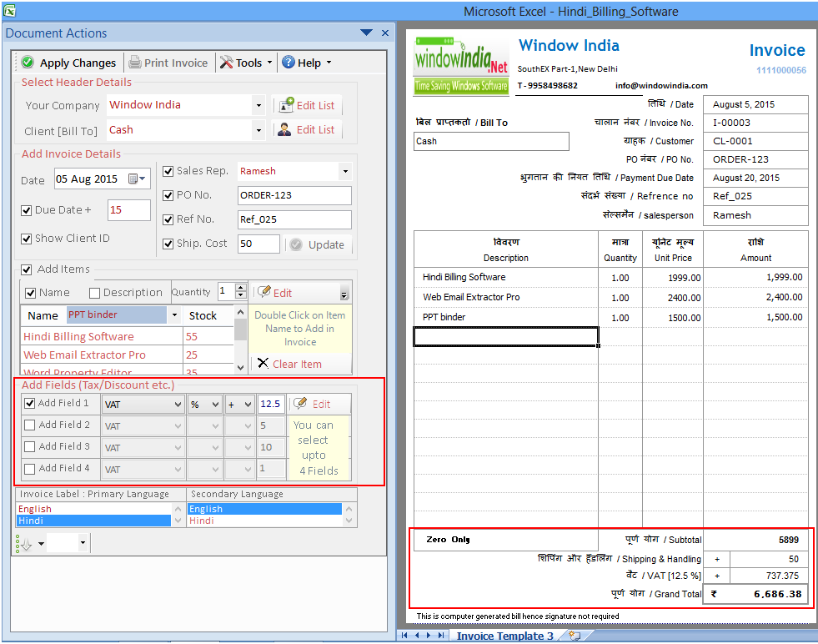Toggle the Ship. Cost checkbox
Image resolution: width=818 pixels, height=644 pixels.
coord(168,244)
